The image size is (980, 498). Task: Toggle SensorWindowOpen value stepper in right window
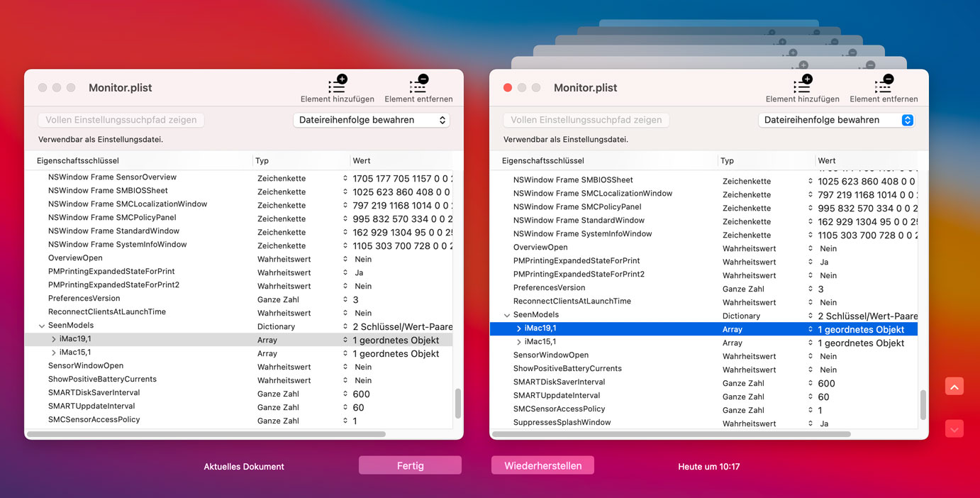pos(811,356)
